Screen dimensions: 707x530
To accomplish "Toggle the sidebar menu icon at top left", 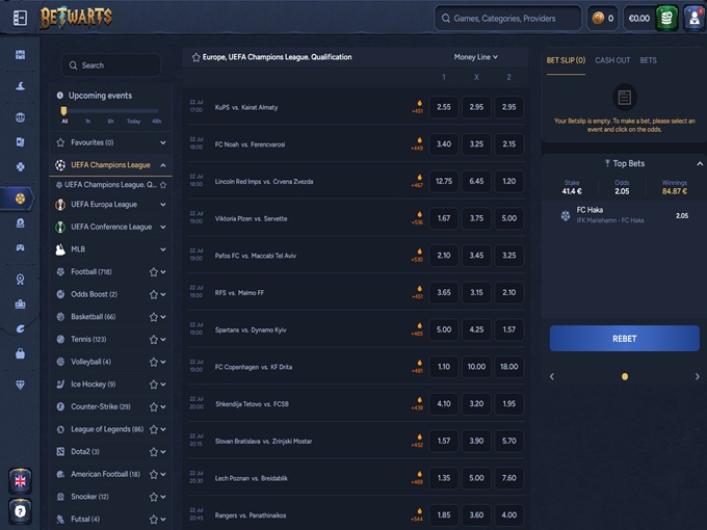I will pos(19,18).
